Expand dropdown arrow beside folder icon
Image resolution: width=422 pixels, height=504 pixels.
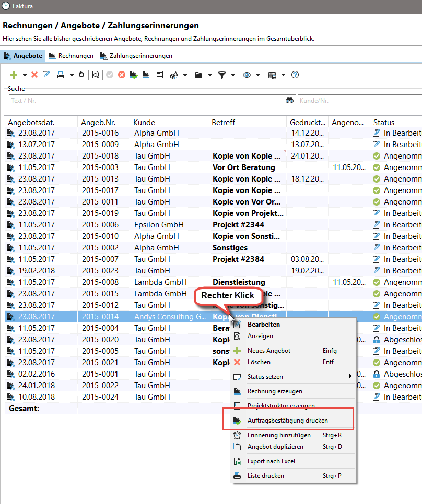pyautogui.click(x=210, y=75)
